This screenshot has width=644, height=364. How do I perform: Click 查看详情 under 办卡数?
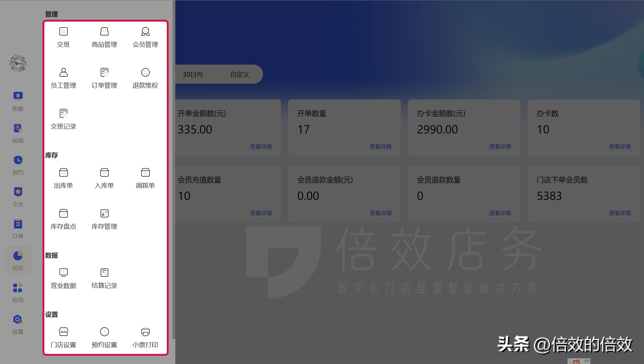click(620, 147)
